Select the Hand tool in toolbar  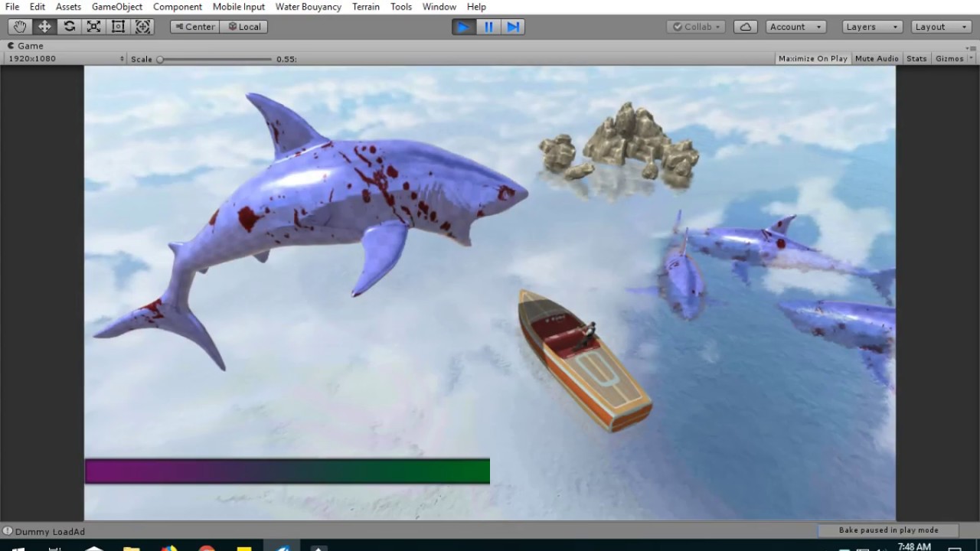click(20, 26)
